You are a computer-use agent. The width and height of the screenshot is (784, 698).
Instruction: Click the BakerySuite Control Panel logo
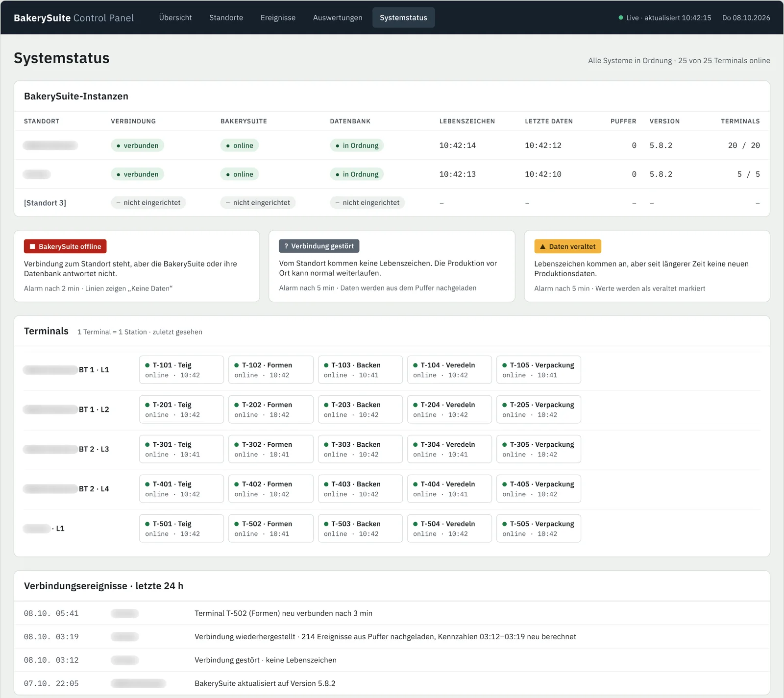73,18
